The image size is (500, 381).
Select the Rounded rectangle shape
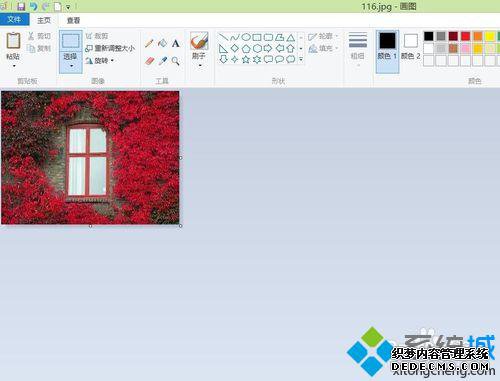268,37
